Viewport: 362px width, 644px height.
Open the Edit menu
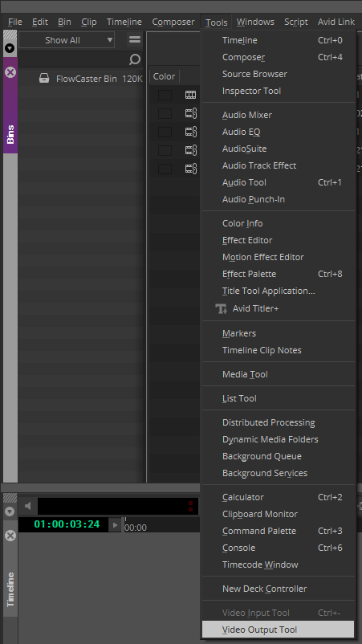pos(40,22)
